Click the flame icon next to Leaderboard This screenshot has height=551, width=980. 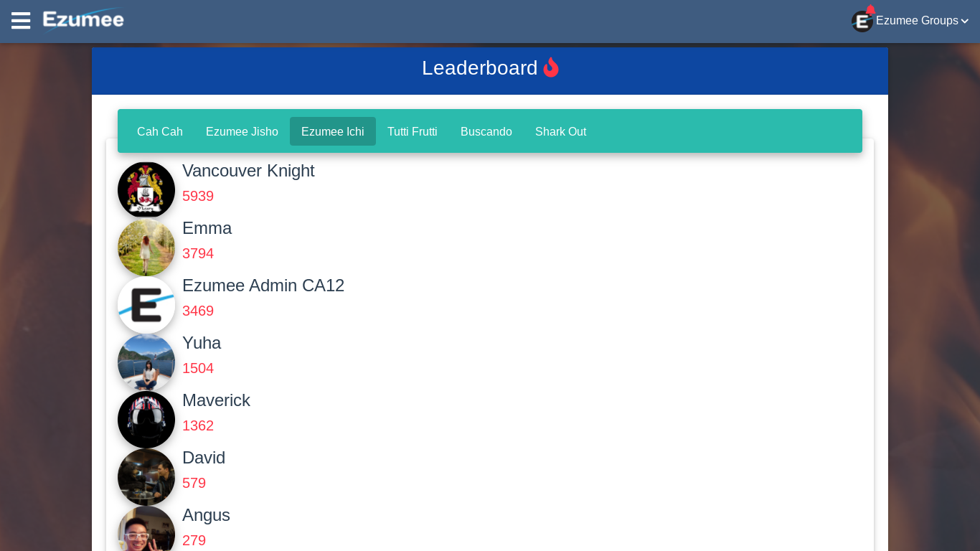coord(552,67)
